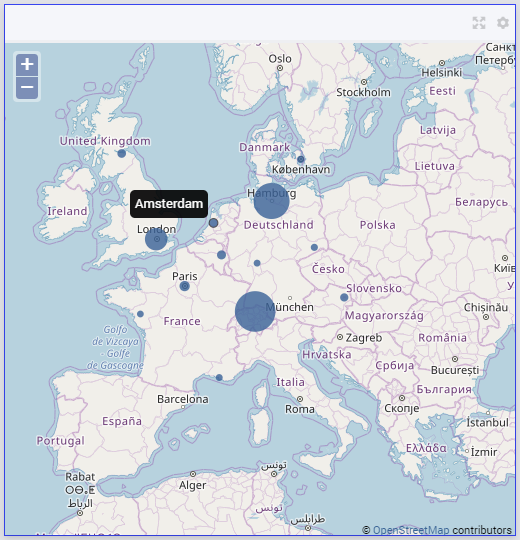
Task: Click the Беларусь country label
Action: pos(481,202)
